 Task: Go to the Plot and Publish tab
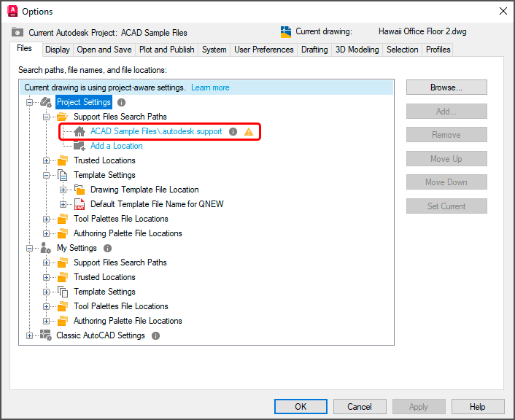(167, 50)
